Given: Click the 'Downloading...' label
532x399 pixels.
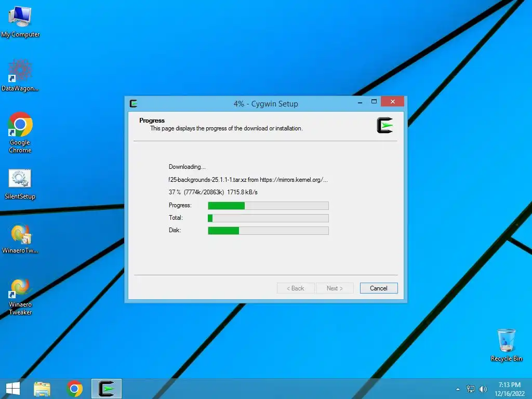Looking at the screenshot, I should pos(187,167).
